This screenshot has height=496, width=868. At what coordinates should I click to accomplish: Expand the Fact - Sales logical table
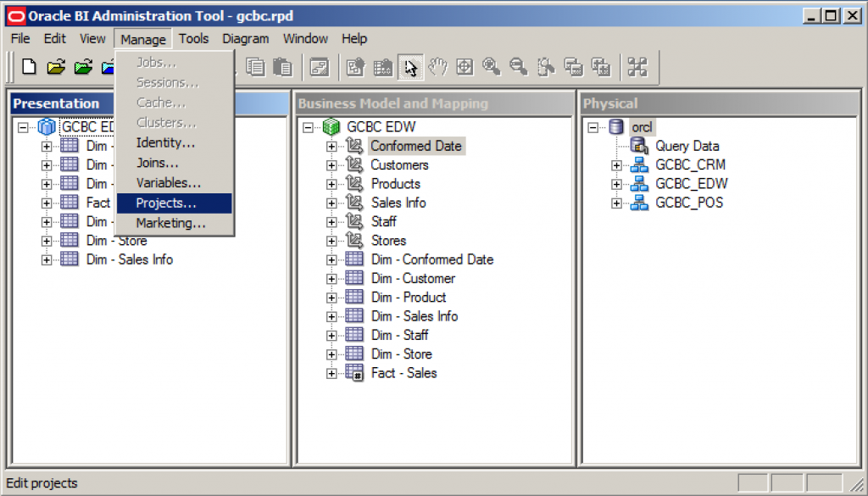pyautogui.click(x=331, y=373)
